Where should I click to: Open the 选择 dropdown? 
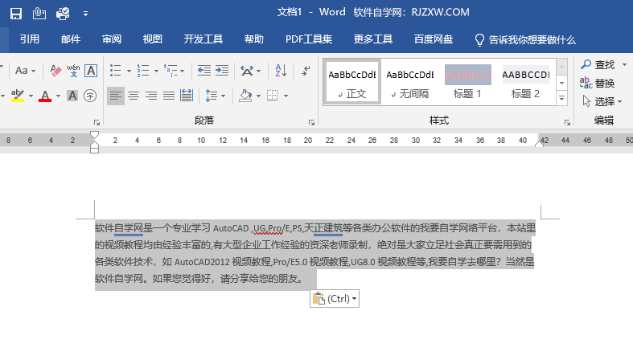[602, 101]
